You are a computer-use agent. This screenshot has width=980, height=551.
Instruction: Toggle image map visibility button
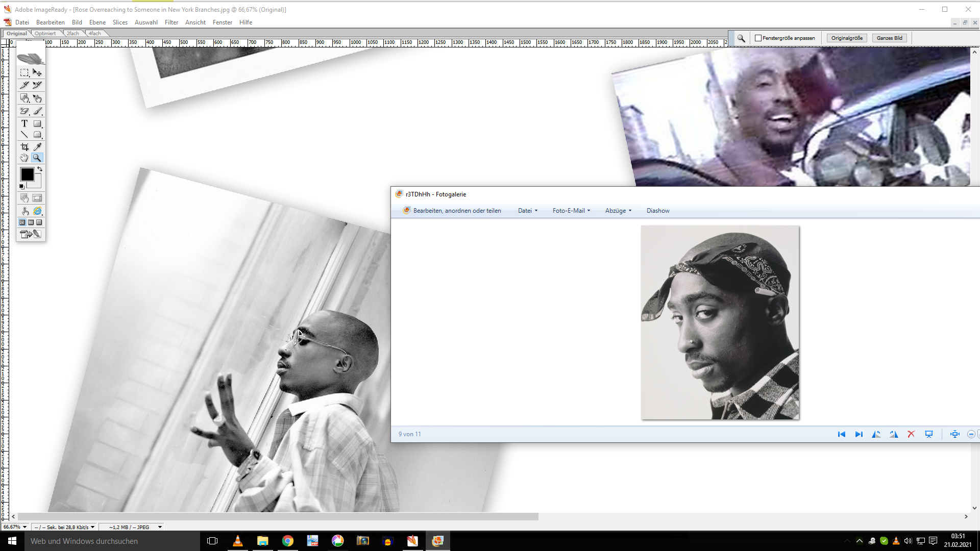click(24, 198)
